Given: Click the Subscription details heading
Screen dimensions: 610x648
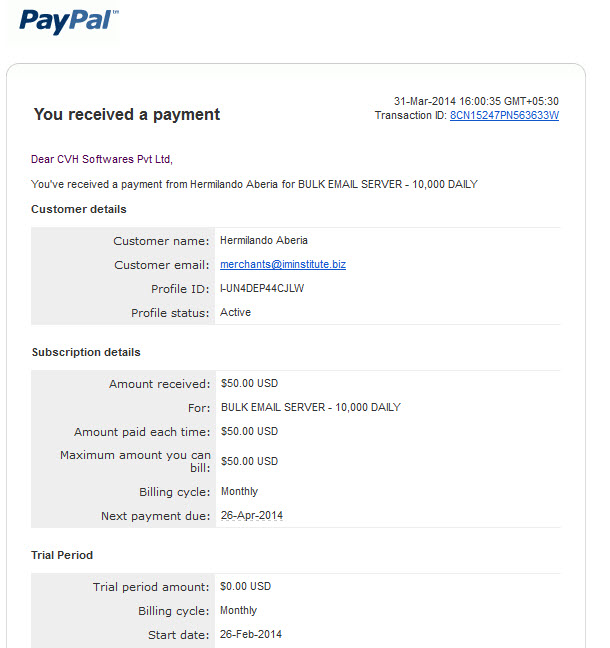Looking at the screenshot, I should tap(86, 352).
